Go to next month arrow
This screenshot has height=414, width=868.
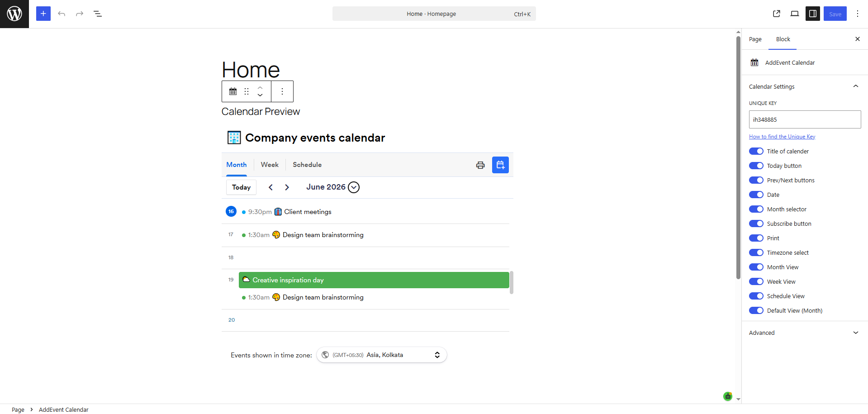point(287,187)
